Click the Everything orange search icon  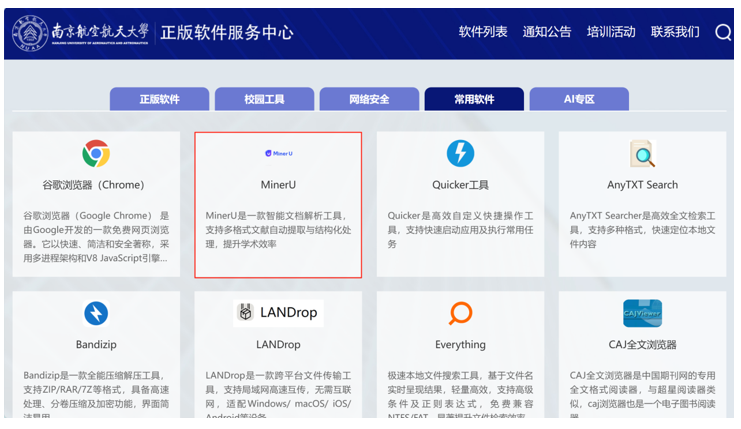pos(460,313)
